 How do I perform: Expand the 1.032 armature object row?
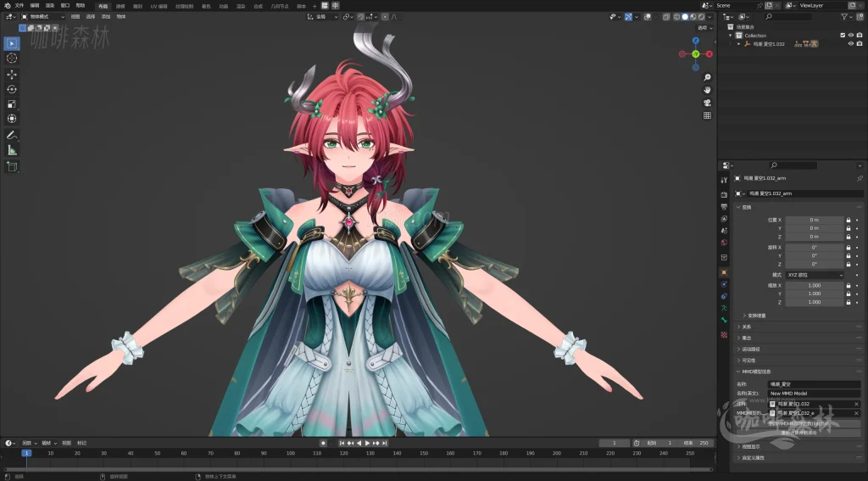738,43
